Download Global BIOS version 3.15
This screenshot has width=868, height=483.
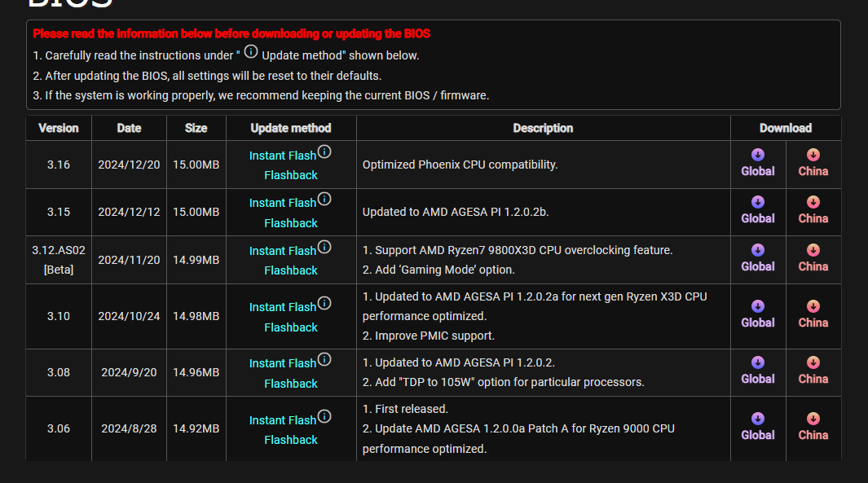758,210
